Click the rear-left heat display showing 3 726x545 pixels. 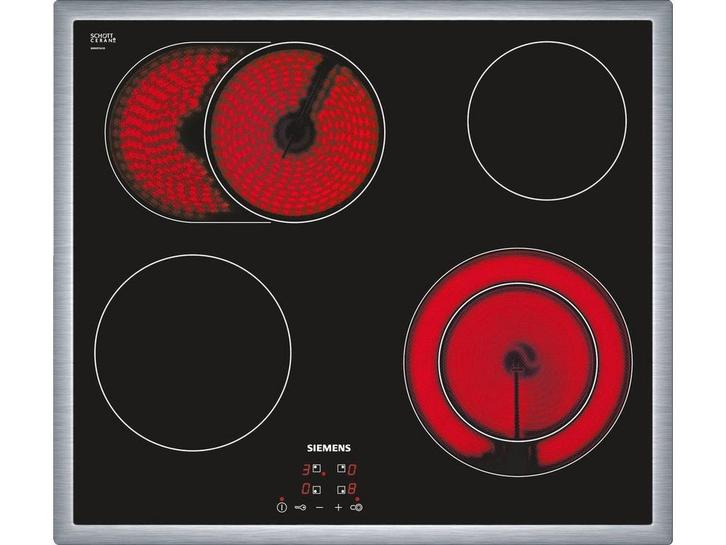(x=306, y=468)
